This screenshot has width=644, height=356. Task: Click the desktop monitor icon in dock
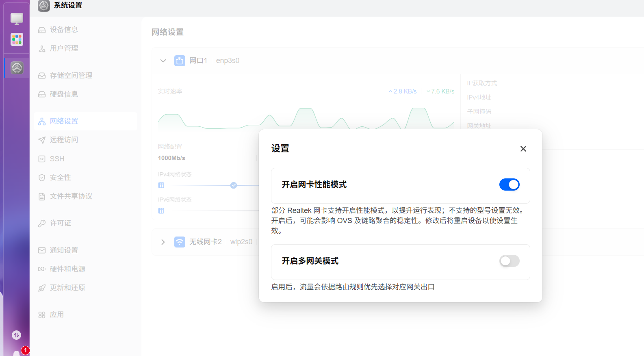coord(17,19)
